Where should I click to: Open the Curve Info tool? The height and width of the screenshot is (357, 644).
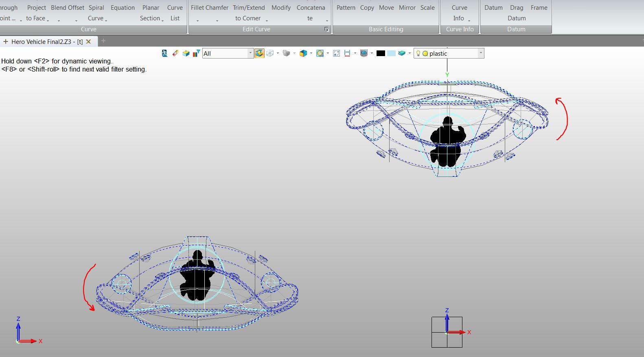coord(460,13)
